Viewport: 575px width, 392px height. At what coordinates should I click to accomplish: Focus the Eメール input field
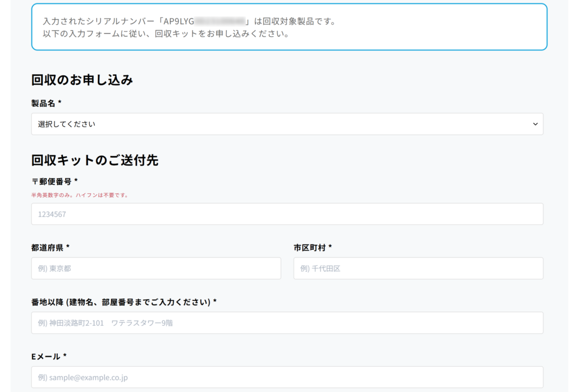click(x=287, y=377)
